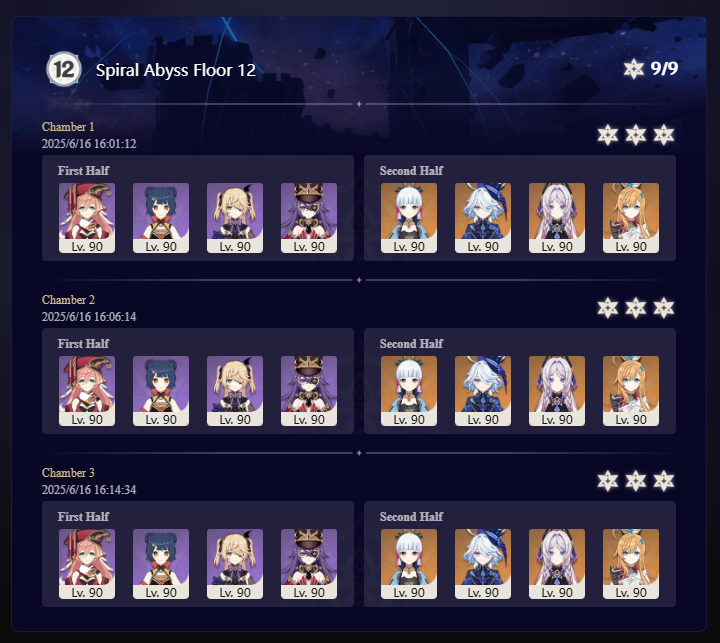
Task: Select the first star of Chamber 1
Action: tap(608, 135)
